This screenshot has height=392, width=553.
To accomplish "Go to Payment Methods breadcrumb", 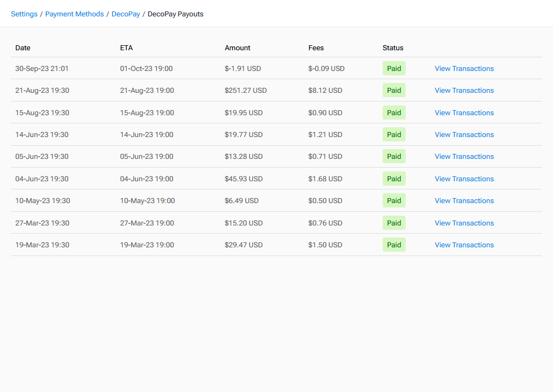I will point(74,14).
